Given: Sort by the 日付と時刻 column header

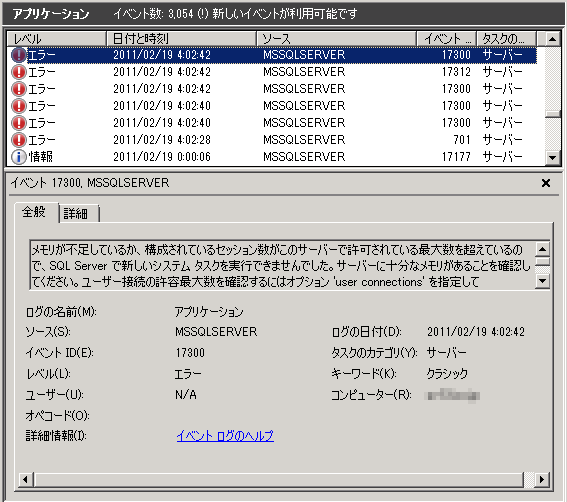Looking at the screenshot, I should click(182, 39).
